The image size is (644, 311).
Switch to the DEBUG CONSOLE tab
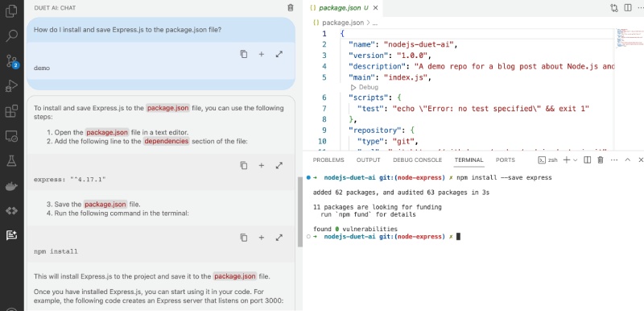click(417, 160)
